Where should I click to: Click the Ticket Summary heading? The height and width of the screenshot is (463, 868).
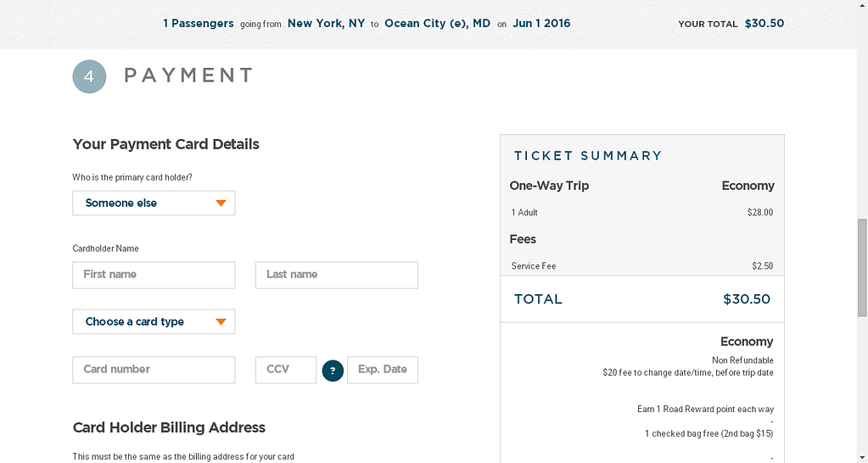[x=587, y=156]
